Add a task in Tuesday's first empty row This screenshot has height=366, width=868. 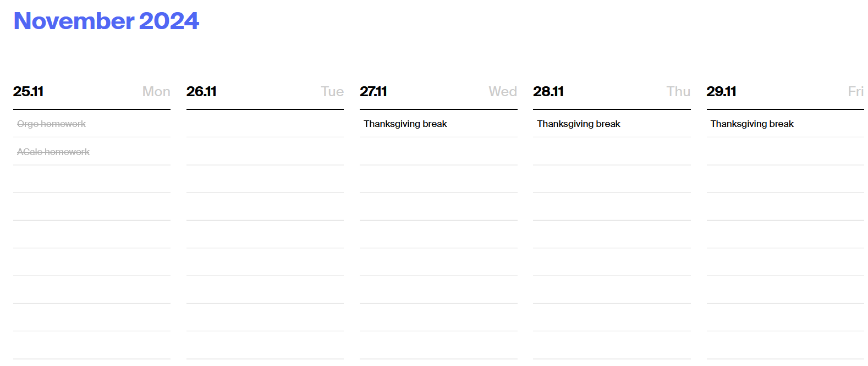pyautogui.click(x=265, y=124)
